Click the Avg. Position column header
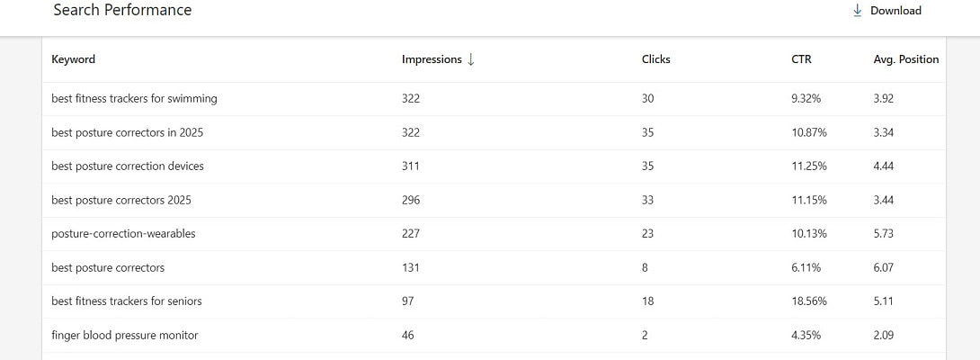980x360 pixels. coord(905,59)
